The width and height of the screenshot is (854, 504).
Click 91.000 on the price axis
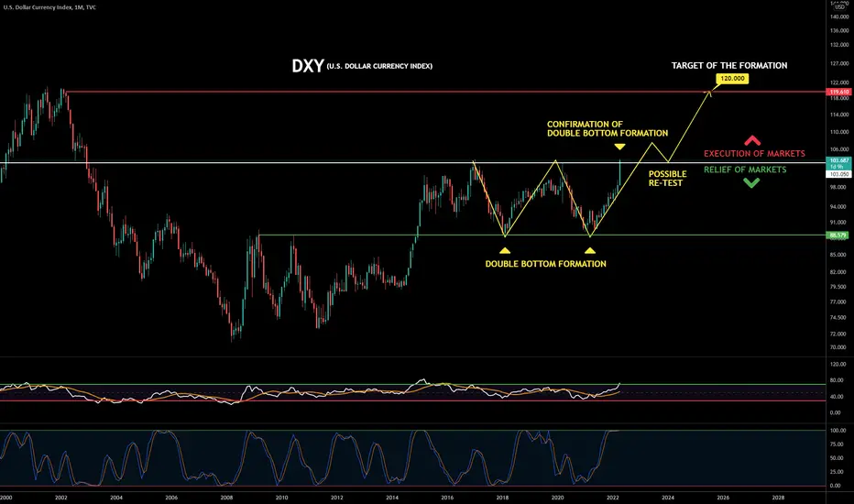839,223
